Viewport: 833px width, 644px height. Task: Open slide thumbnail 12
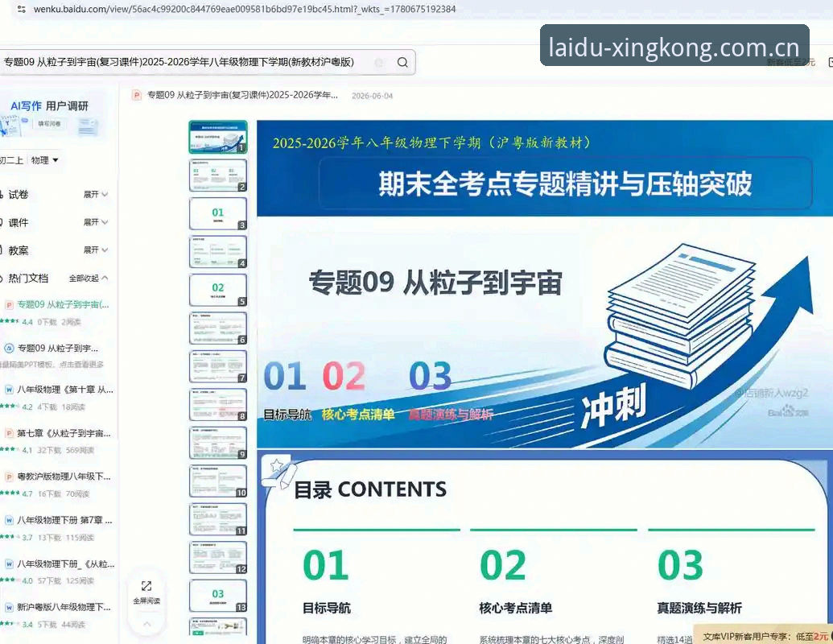[218, 558]
